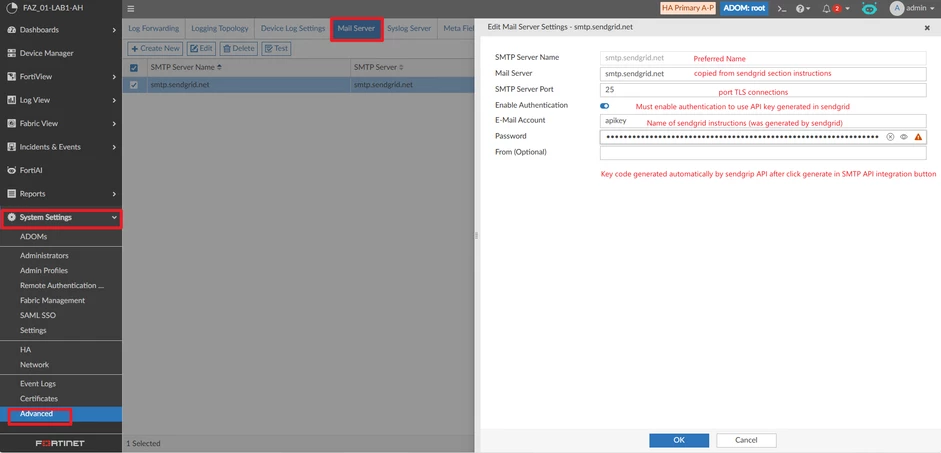941x453 pixels.
Task: Switch to the Device Log Settings tab
Action: click(x=293, y=28)
